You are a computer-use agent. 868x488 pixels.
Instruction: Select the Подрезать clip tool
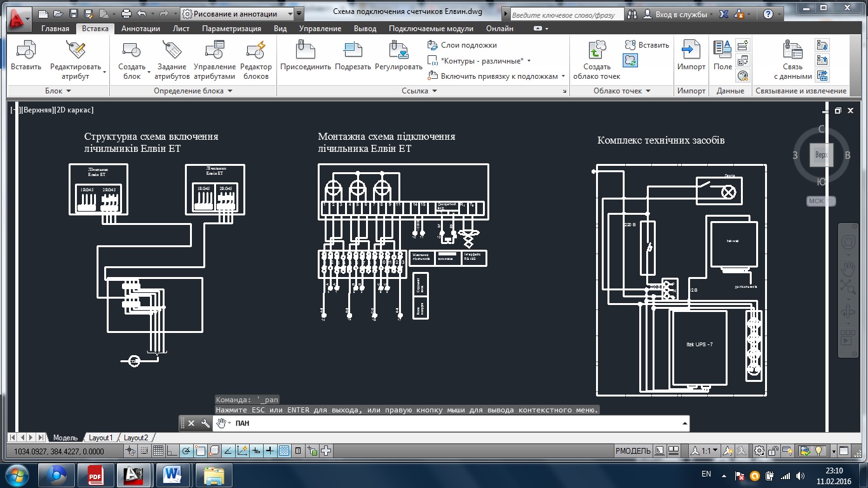(353, 50)
